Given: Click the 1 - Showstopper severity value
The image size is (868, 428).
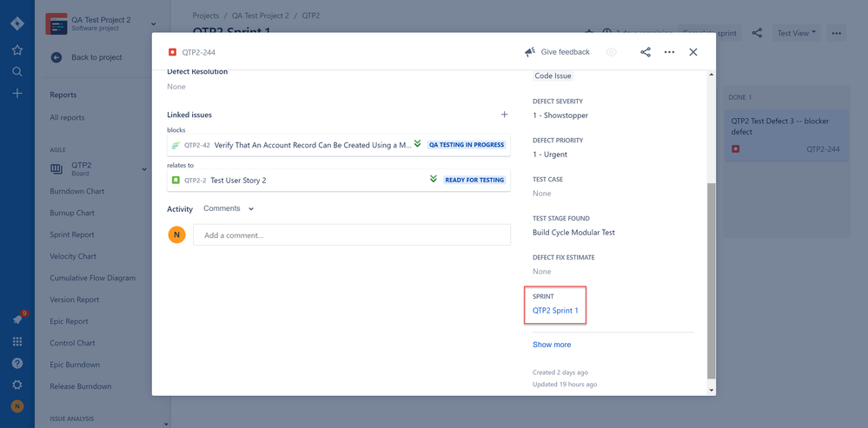Looking at the screenshot, I should (x=560, y=115).
